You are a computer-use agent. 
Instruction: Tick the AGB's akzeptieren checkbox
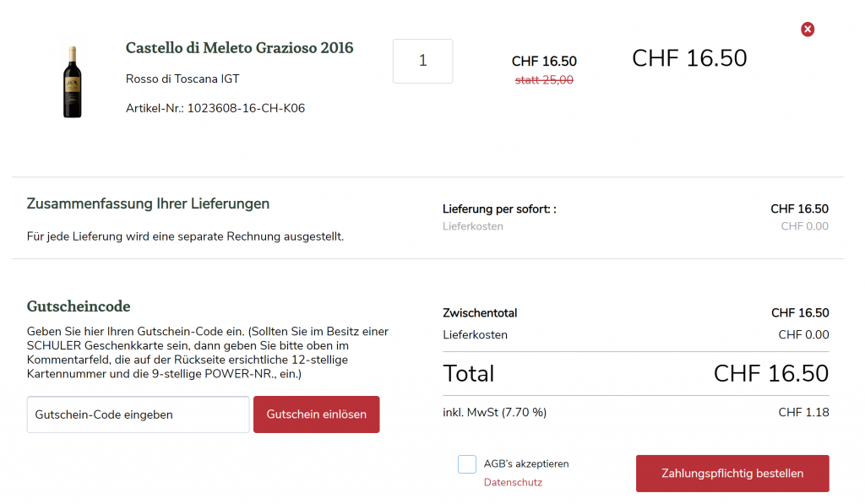(467, 464)
